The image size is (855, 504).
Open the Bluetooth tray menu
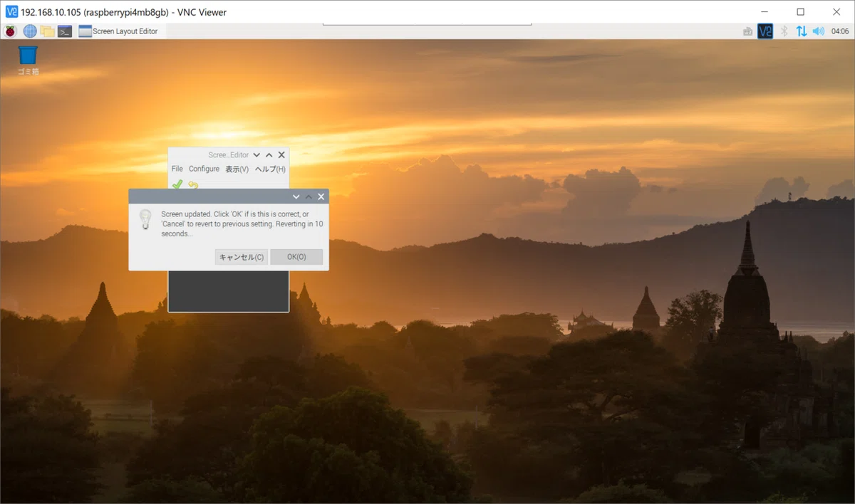point(784,31)
